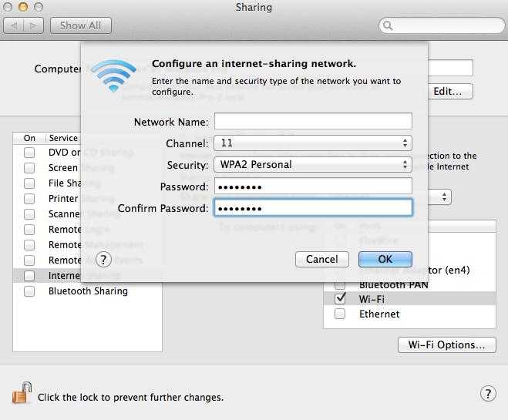This screenshot has width=508, height=420.
Task: Open Sharing help at bottom right
Action: [488, 394]
